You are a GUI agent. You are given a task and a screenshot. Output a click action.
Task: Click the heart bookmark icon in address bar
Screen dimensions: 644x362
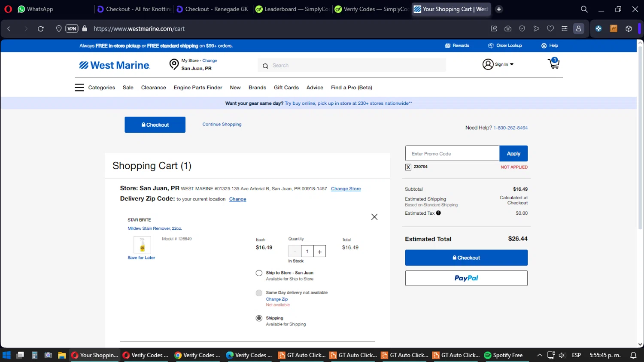coord(550,29)
